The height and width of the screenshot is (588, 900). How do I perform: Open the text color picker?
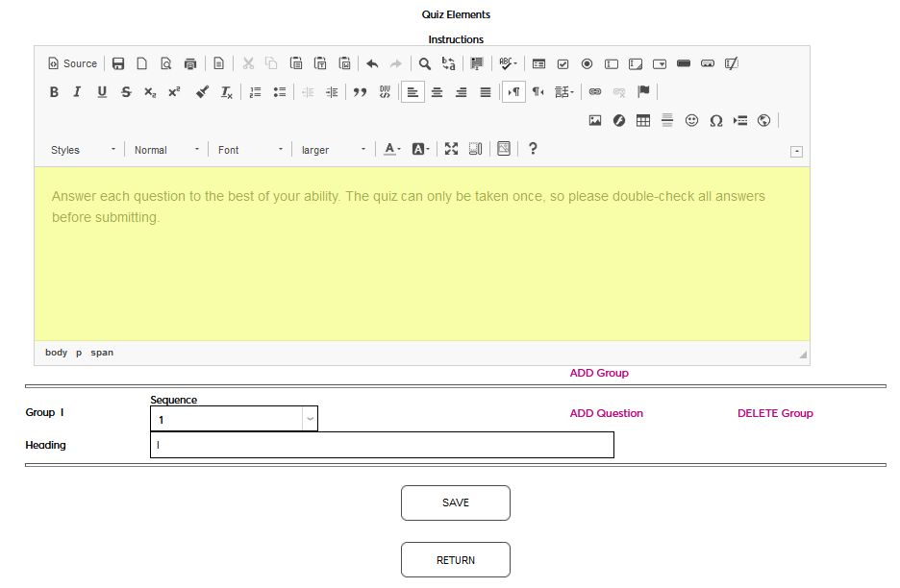click(392, 150)
